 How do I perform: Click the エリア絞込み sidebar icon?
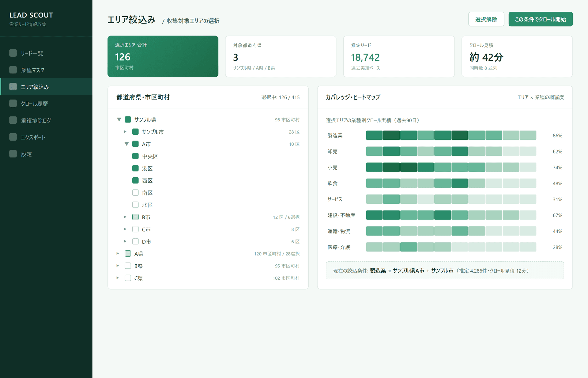13,87
